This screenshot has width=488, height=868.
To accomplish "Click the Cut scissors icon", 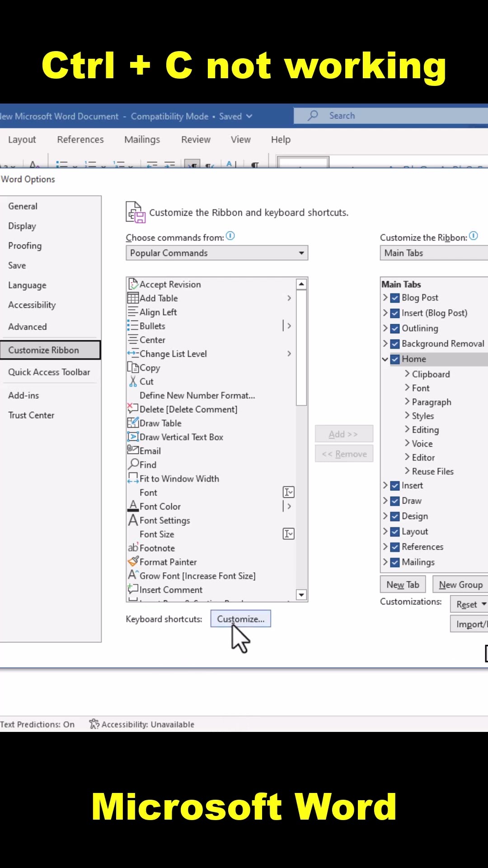I will [133, 381].
